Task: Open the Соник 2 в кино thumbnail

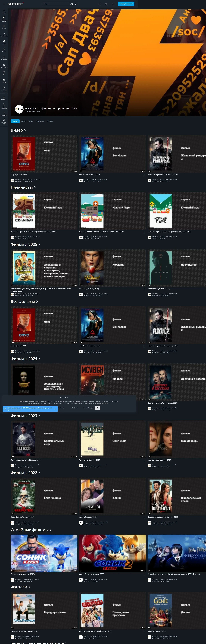Action: [x=113, y=553]
